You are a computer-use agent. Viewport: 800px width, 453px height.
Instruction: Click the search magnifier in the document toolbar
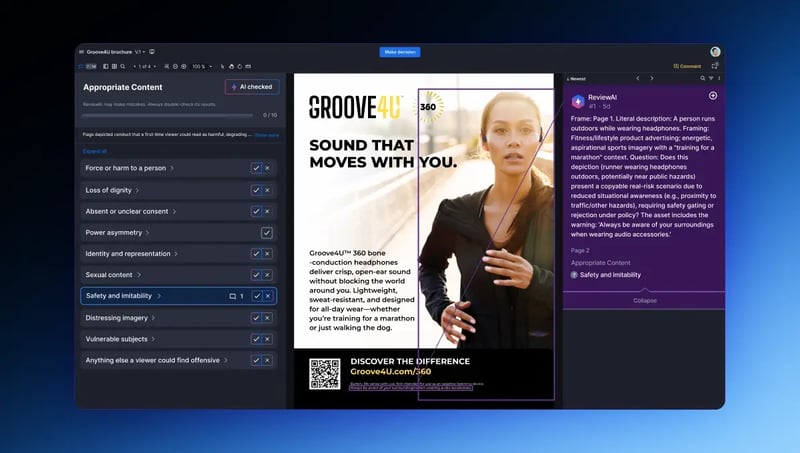122,66
